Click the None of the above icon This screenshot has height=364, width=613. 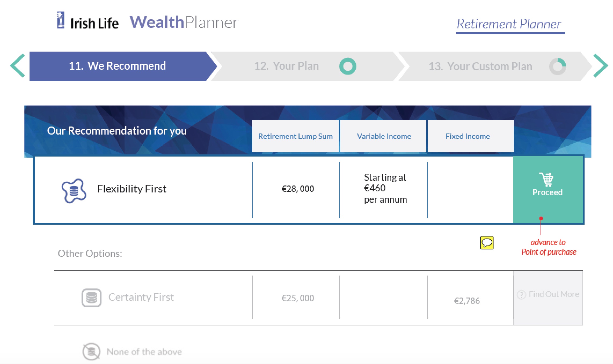click(91, 351)
